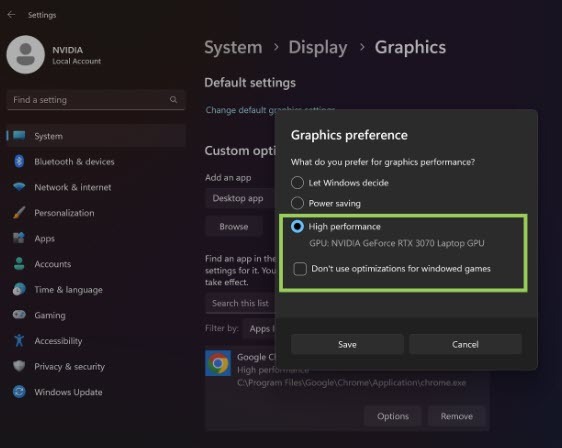The width and height of the screenshot is (562, 448).
Task: Click Options for Google Chrome
Action: (393, 416)
